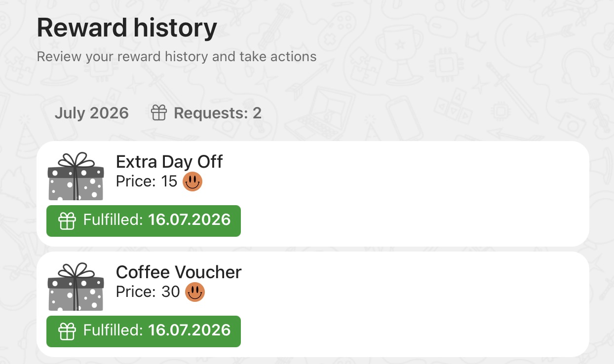Image resolution: width=614 pixels, height=364 pixels.
Task: Select the Fulfilled 16.07.2026 badge under Extra Day Off
Action: tap(144, 221)
